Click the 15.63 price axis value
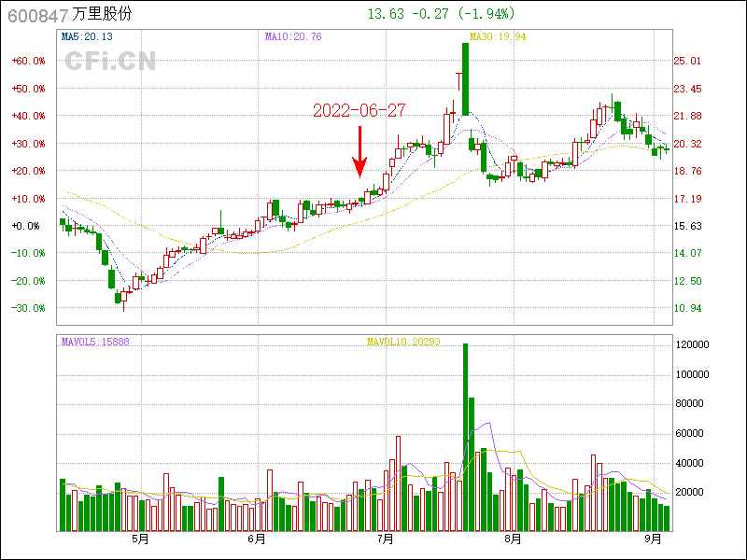The height and width of the screenshot is (560, 747). click(687, 226)
